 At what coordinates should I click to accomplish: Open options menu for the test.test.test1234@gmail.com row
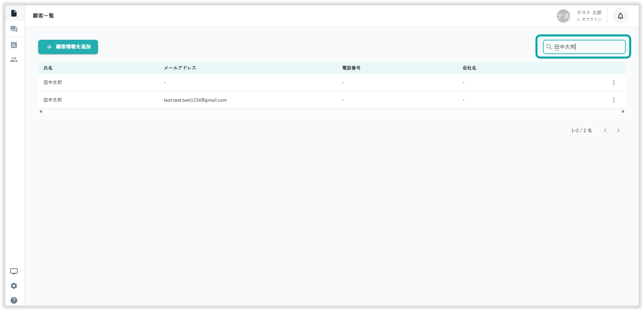(613, 100)
